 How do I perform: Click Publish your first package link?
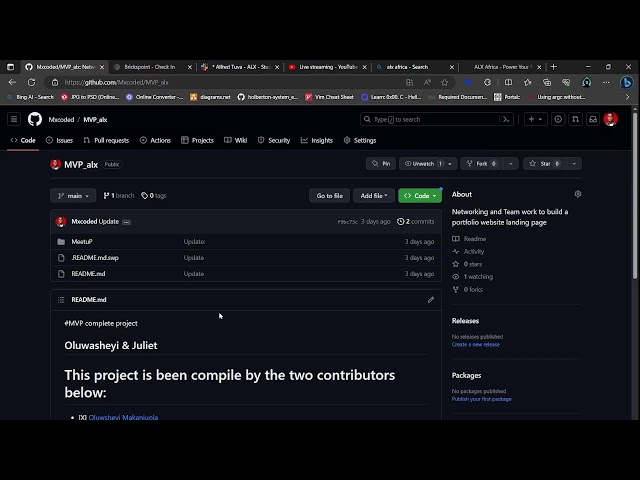tap(481, 399)
